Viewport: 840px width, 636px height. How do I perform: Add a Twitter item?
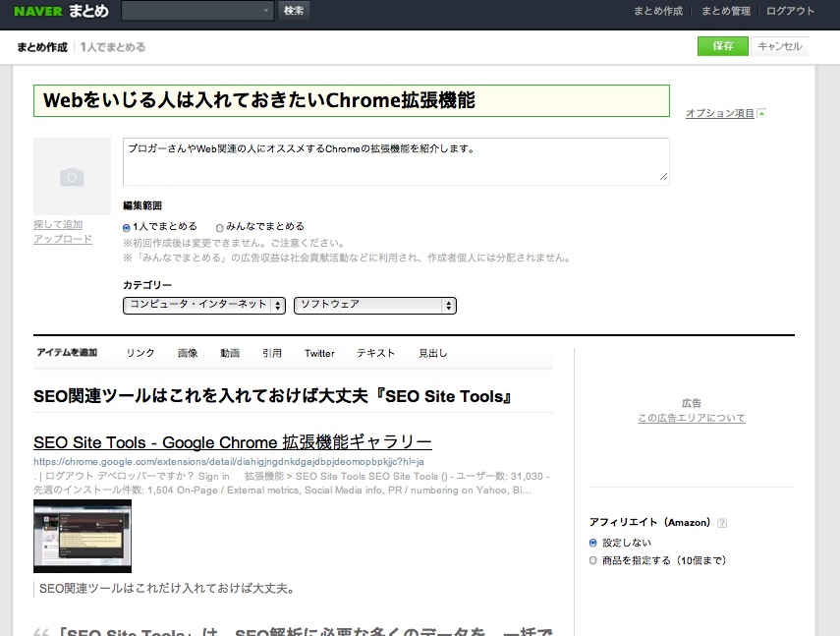point(319,353)
